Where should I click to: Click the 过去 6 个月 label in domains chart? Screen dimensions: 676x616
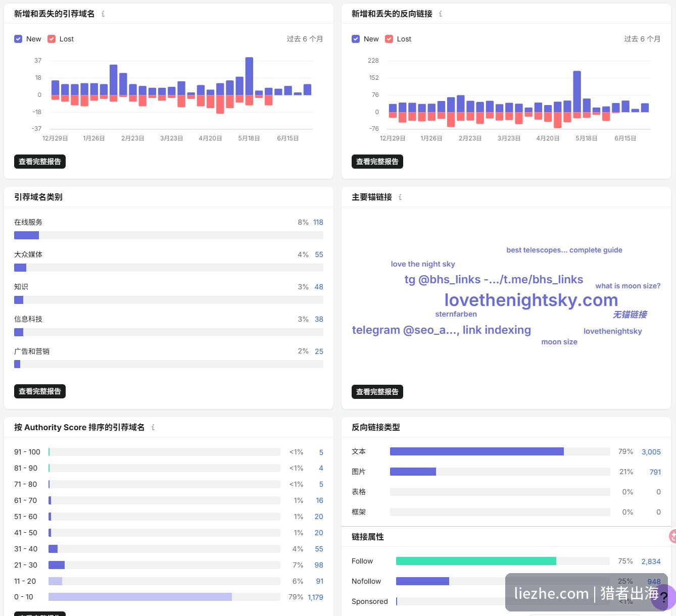(x=305, y=39)
